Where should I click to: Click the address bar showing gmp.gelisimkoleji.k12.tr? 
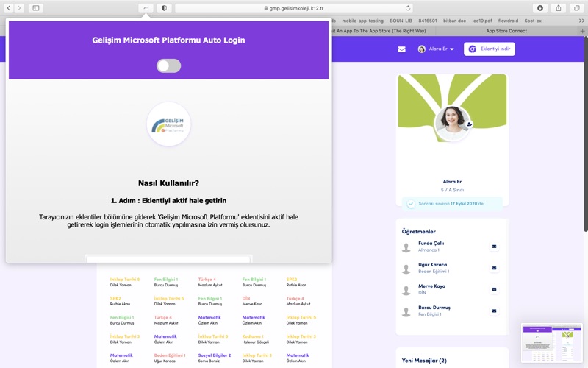pos(293,8)
